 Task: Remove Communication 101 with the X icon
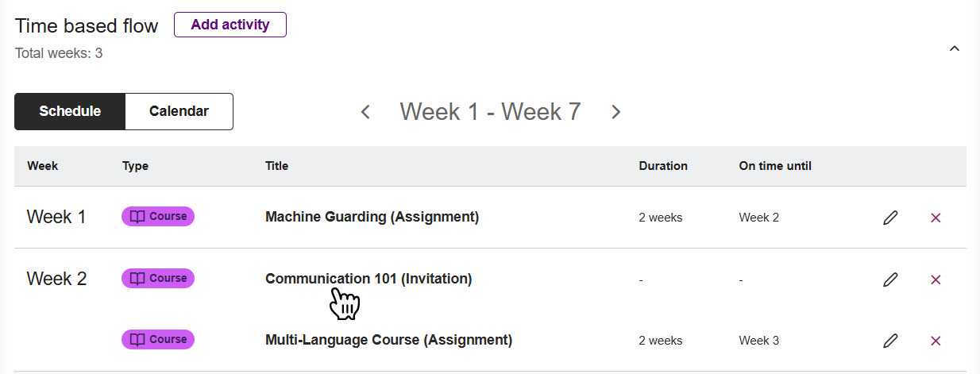click(x=936, y=279)
